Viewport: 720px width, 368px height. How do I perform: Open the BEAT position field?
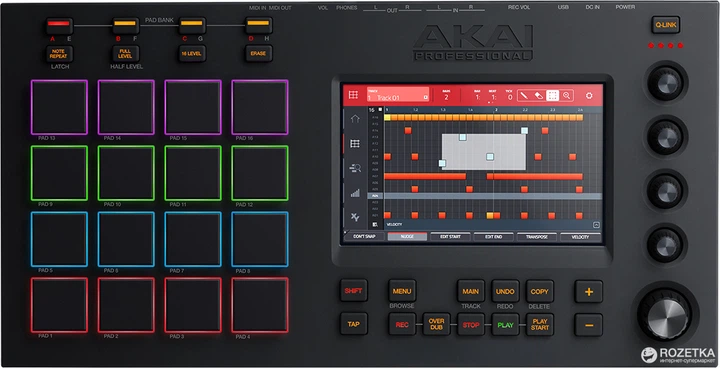click(x=493, y=95)
